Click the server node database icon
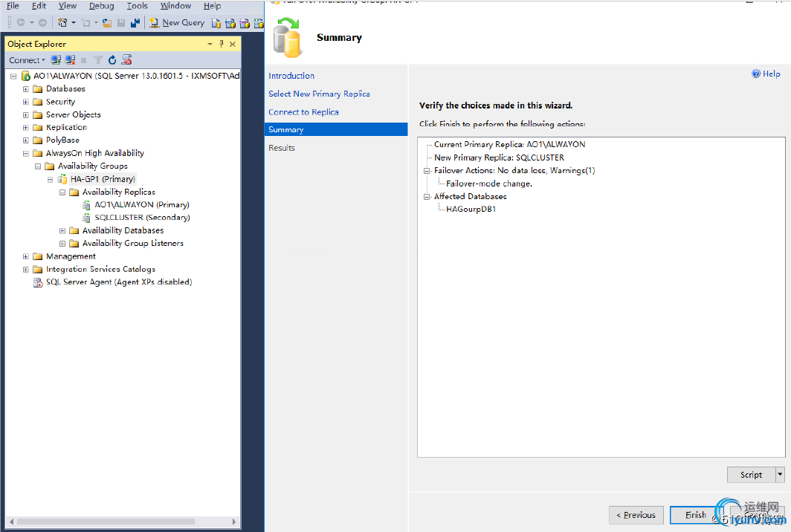 point(26,76)
